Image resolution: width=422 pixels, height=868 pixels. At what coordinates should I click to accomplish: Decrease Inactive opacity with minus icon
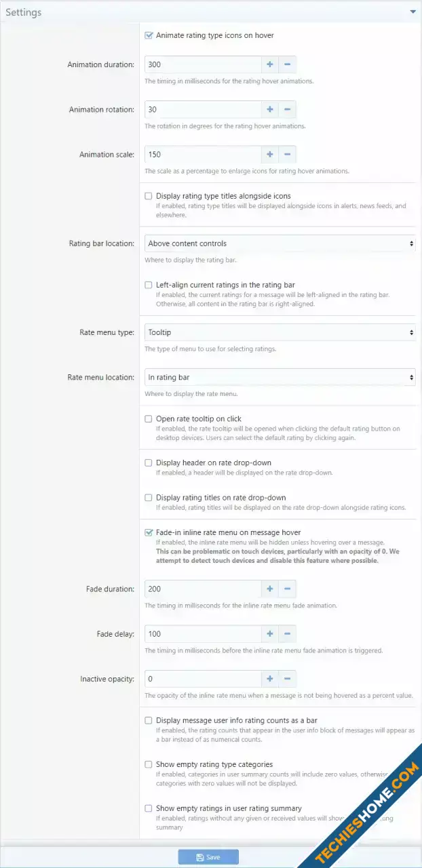(288, 678)
